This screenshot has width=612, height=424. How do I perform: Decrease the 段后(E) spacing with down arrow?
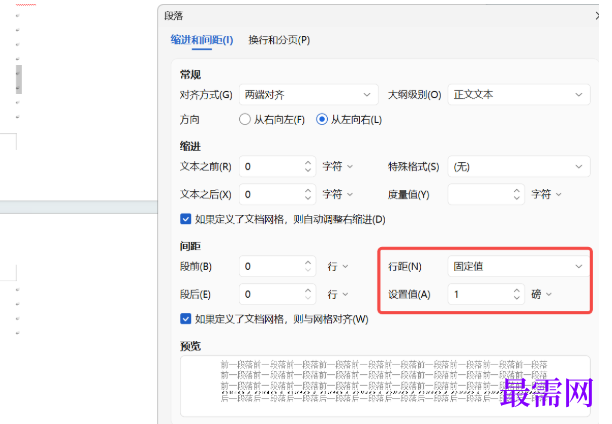[x=308, y=298]
